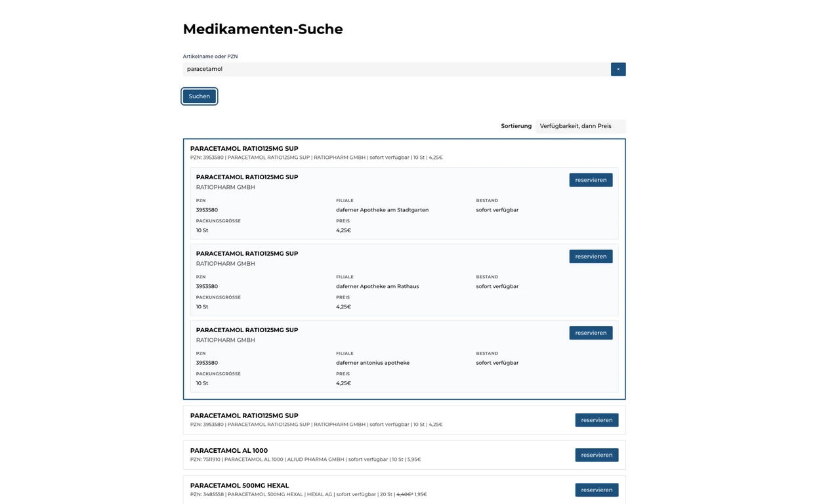Click the Medikamenten-Suche page heading

coord(262,29)
